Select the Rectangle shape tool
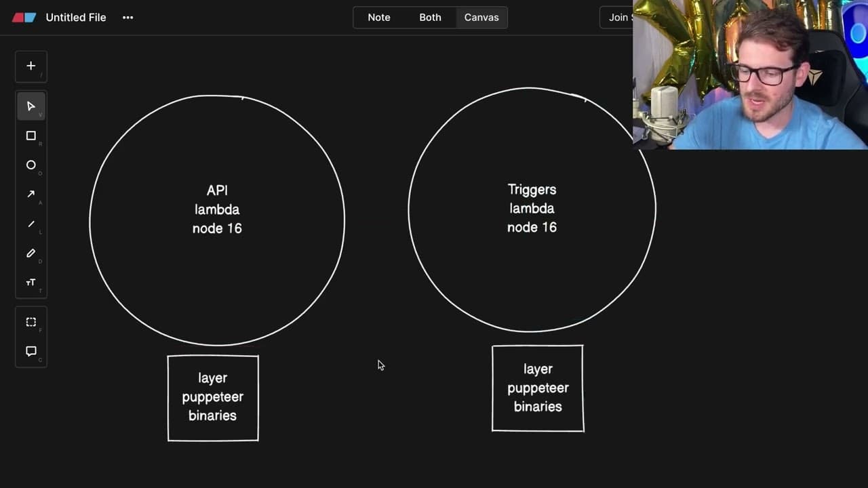This screenshot has width=868, height=488. pyautogui.click(x=31, y=136)
